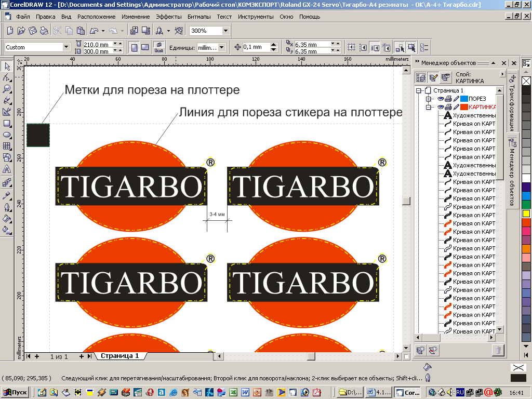Click the Export toolbar icon

[x=146, y=31]
